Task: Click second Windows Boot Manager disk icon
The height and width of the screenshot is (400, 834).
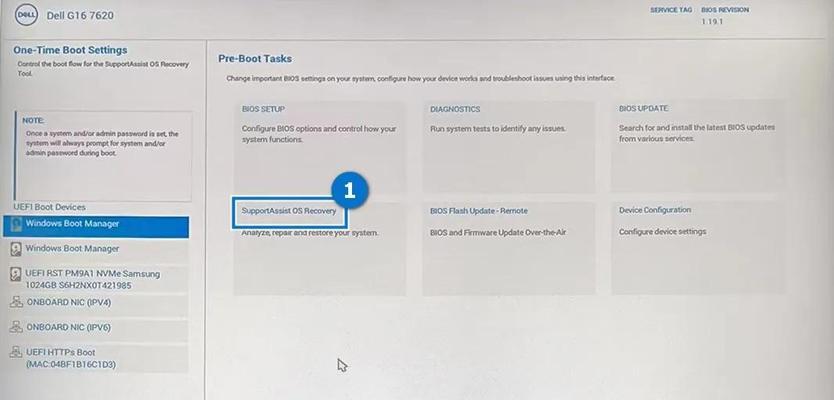Action: point(16,249)
